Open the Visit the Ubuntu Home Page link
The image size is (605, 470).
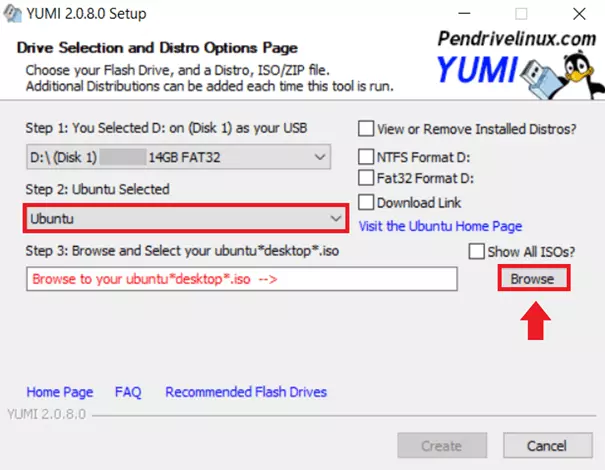click(x=440, y=226)
